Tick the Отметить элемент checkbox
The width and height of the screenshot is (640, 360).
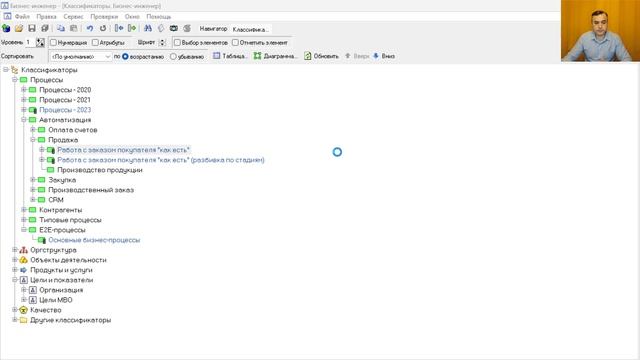click(235, 42)
